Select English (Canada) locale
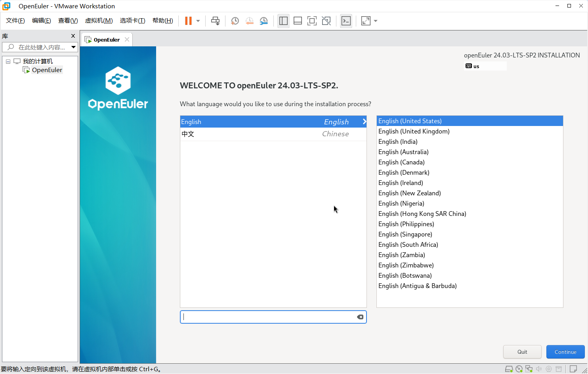588x374 pixels. point(470,162)
